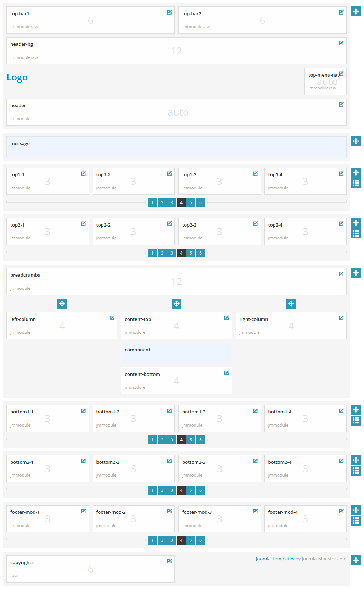Choose 2 columns for bottom2 row

162,490
